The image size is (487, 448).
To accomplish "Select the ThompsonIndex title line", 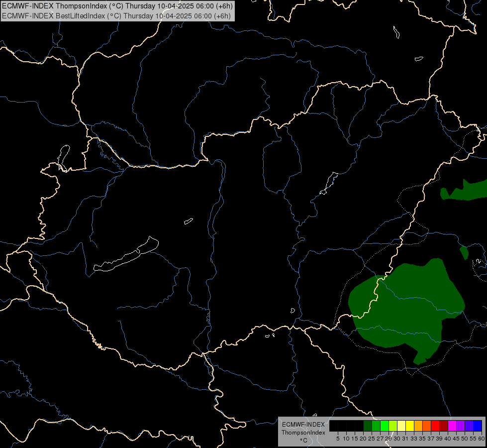I will 117,5.
